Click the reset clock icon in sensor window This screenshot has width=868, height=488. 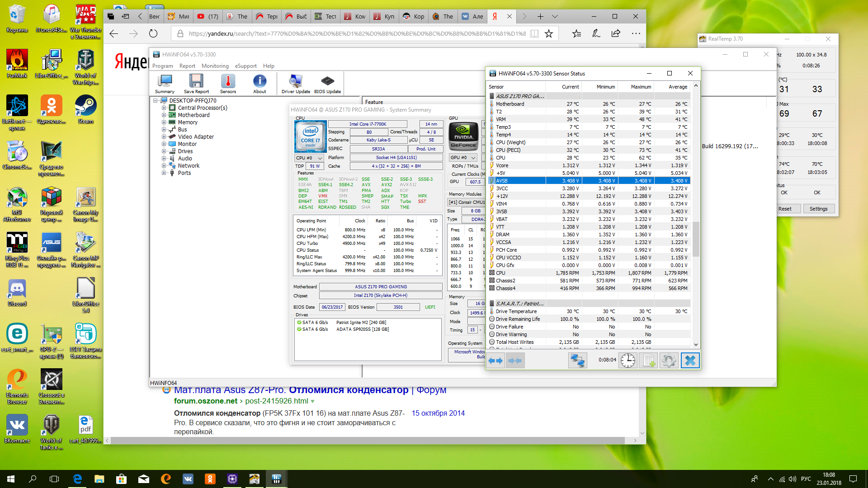[x=627, y=360]
